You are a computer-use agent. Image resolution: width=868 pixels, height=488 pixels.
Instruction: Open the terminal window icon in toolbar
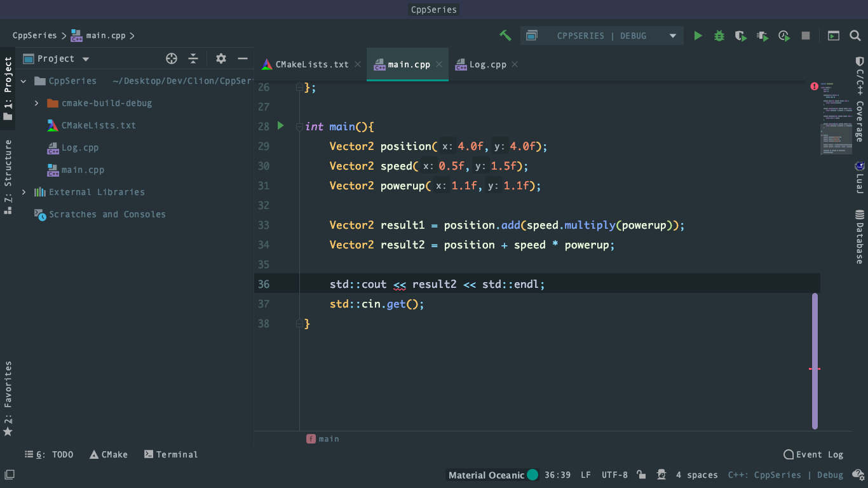point(833,36)
